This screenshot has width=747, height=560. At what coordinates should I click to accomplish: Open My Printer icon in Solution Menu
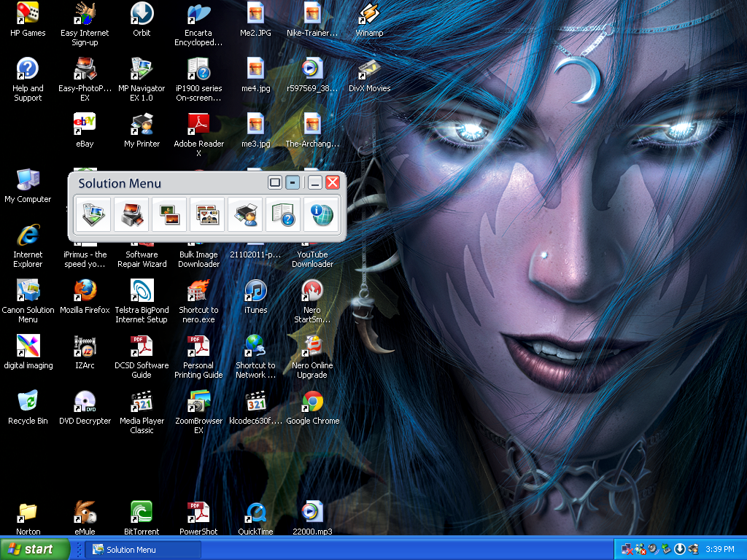tap(245, 214)
